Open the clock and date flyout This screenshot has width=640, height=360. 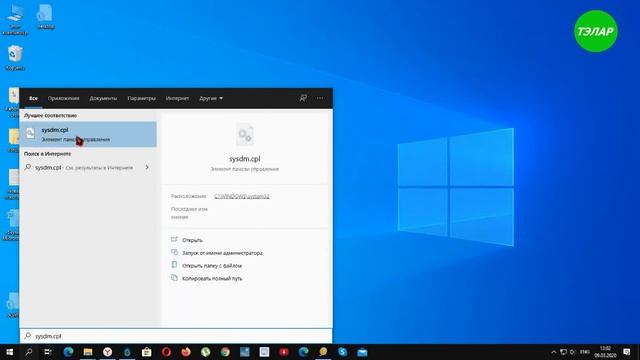[606, 352]
